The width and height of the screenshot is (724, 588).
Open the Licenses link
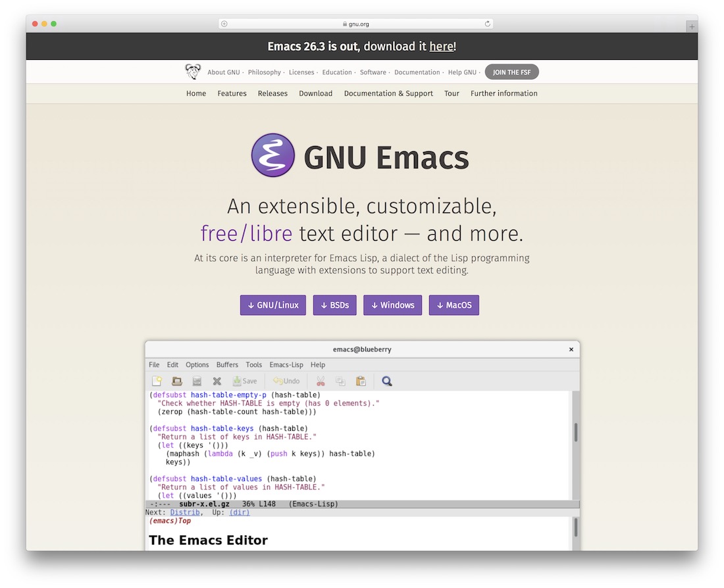[301, 72]
